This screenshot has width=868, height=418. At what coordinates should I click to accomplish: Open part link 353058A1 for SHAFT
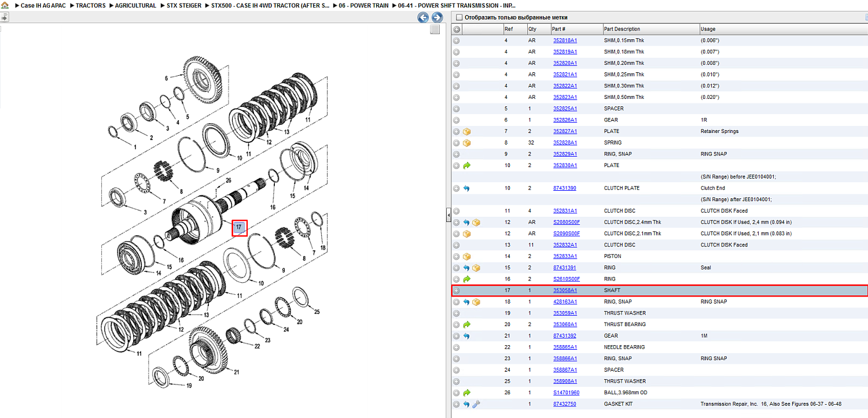click(565, 290)
